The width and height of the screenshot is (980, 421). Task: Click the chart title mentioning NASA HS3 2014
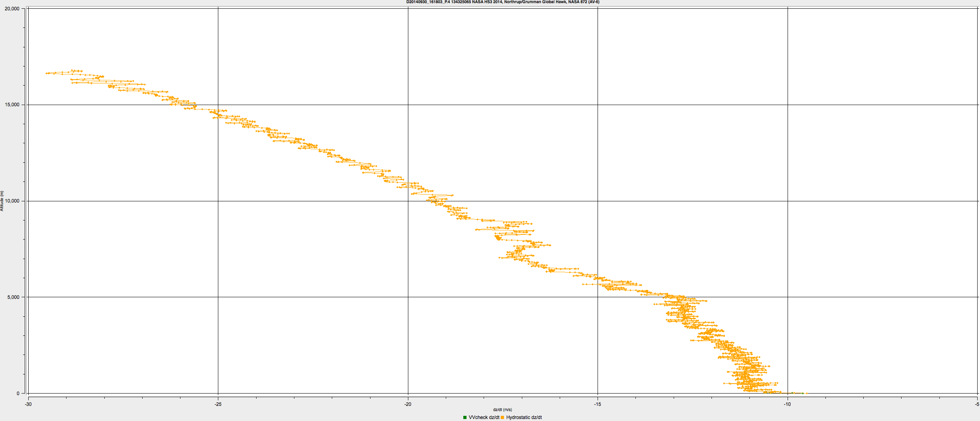pos(503,2)
